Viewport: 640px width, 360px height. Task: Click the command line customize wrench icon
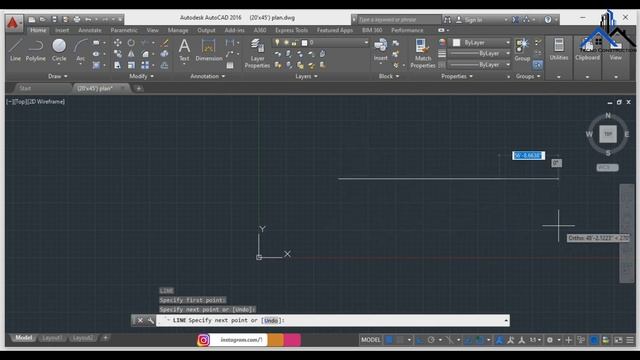(x=150, y=320)
